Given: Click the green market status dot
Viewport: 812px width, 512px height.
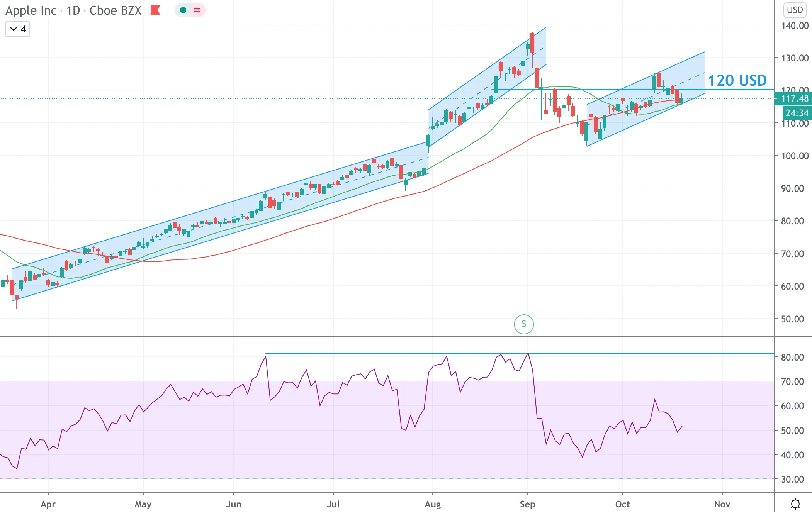Looking at the screenshot, I should point(183,10).
